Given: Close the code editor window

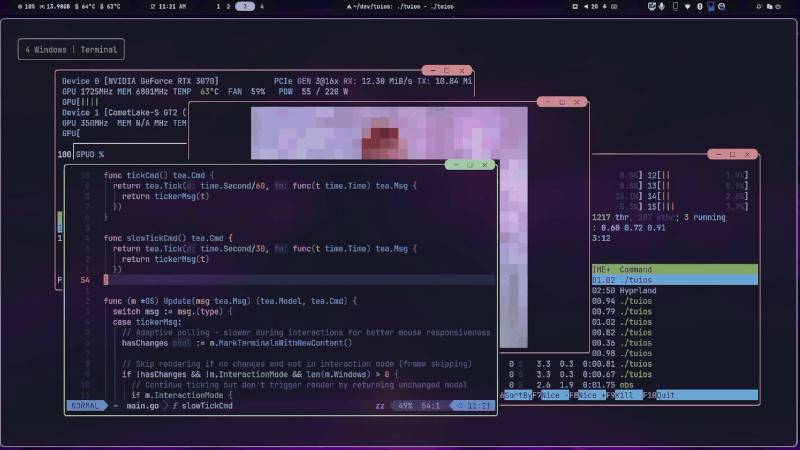Looking at the screenshot, I should pyautogui.click(x=485, y=165).
